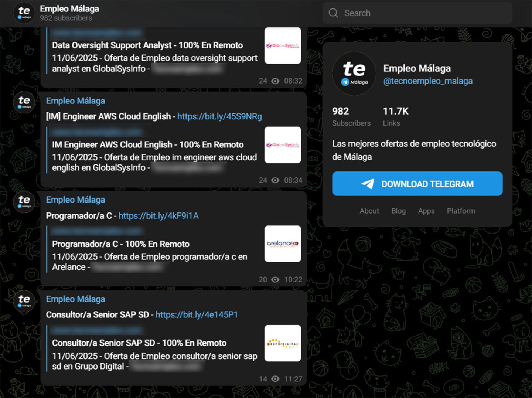Open the bit.ly/45S9NRg link
Viewport: 532px width, 398px height.
tap(219, 116)
